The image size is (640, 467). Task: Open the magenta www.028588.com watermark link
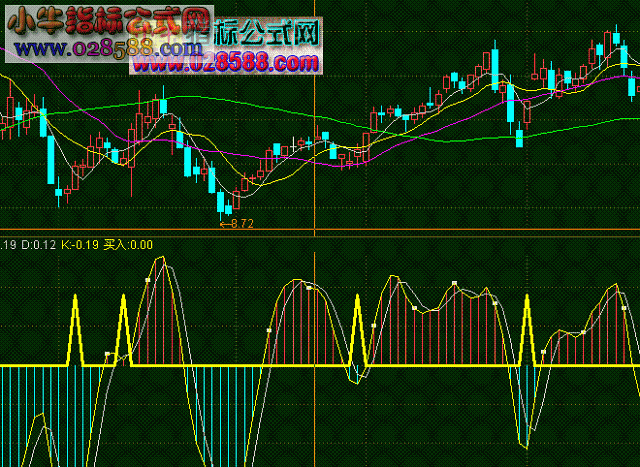click(225, 62)
